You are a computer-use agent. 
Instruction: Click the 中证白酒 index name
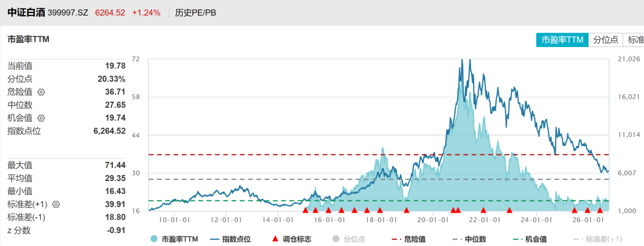26,13
